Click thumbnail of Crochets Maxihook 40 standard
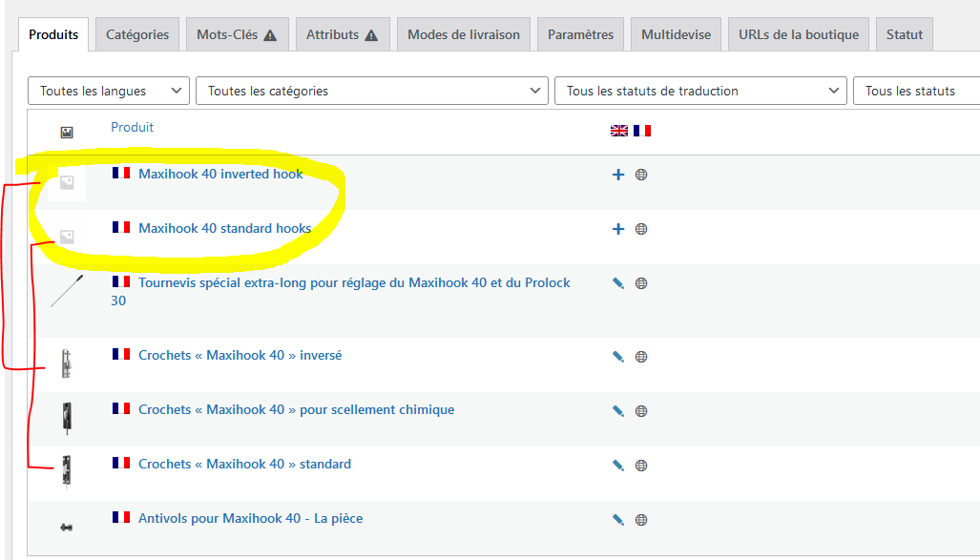Image resolution: width=980 pixels, height=560 pixels. pos(67,472)
